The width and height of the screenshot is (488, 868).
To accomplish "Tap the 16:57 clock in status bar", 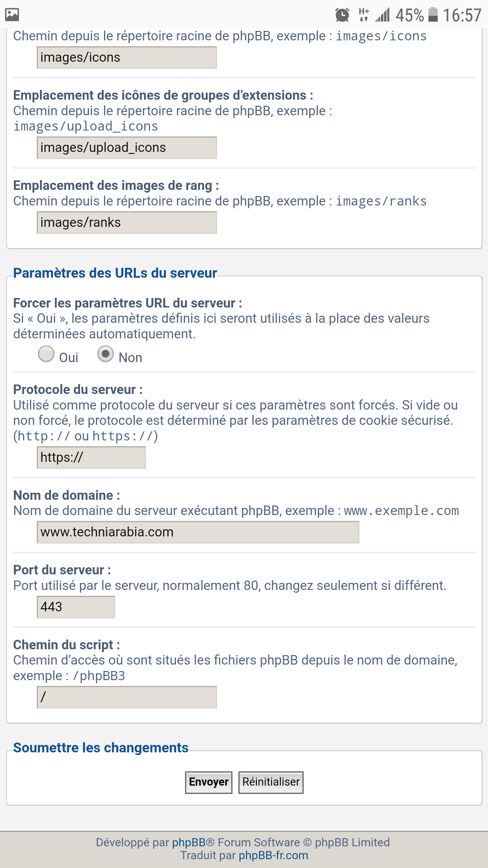I will point(462,15).
